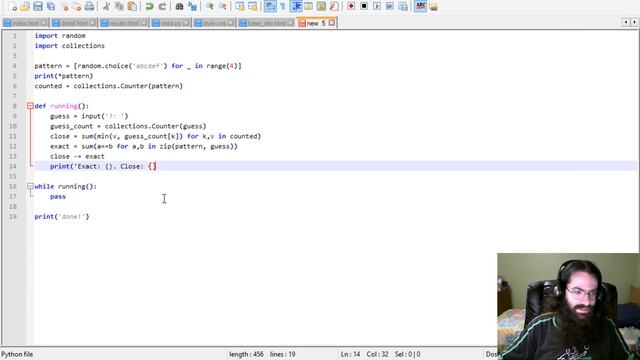Open the Replace dialog icon
Image resolution: width=640 pixels, height=360 pixels.
click(x=192, y=6)
